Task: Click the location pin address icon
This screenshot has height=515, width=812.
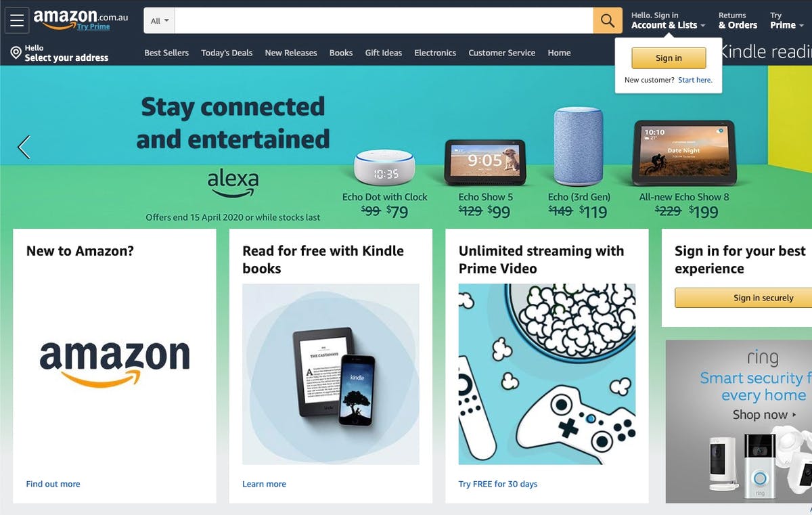Action: pos(16,53)
